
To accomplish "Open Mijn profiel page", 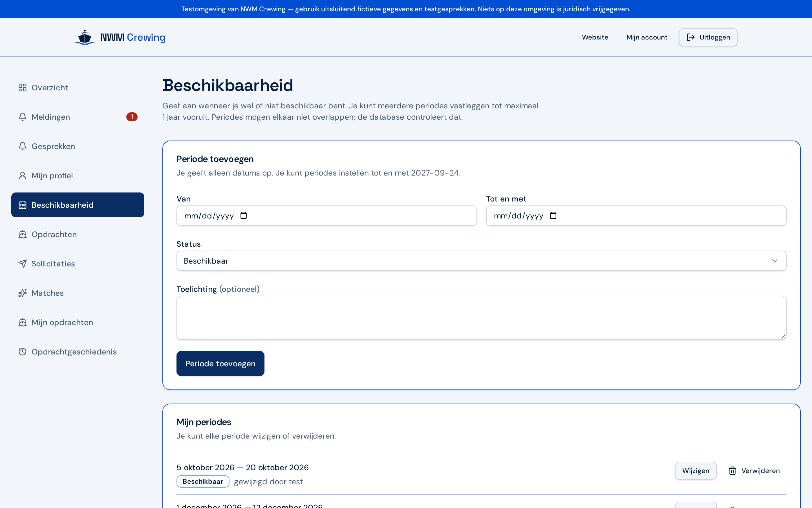I will [78, 176].
